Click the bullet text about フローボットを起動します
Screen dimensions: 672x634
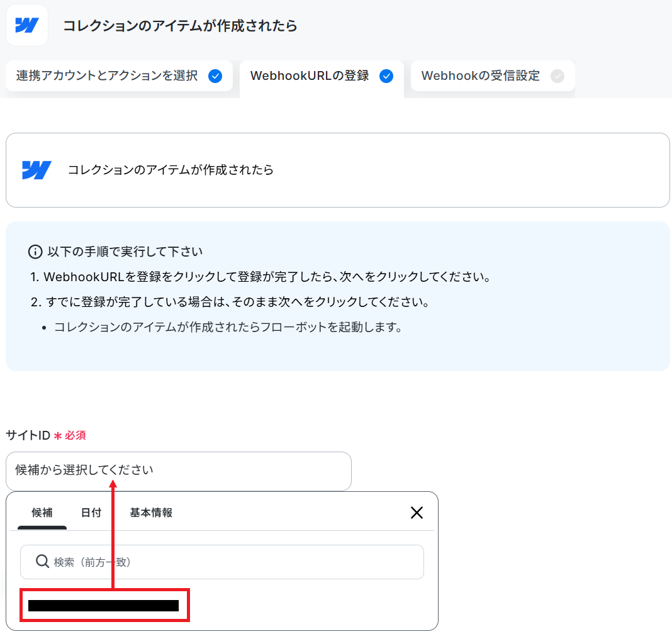[x=228, y=327]
